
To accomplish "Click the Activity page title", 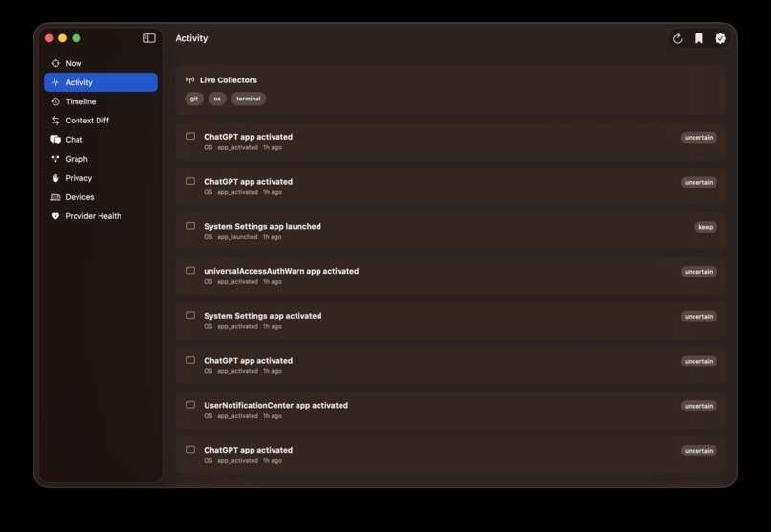I will [x=191, y=38].
